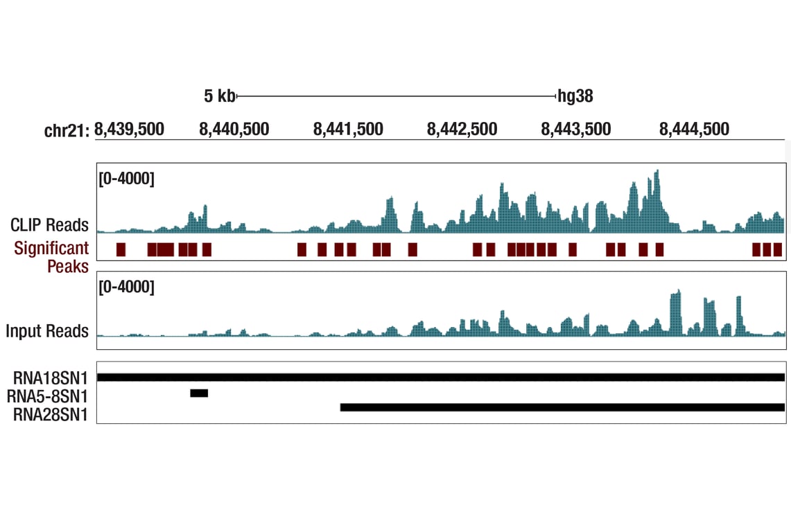The image size is (791, 532).
Task: Click the [0-4000] range in Input Reads track
Action: [126, 287]
